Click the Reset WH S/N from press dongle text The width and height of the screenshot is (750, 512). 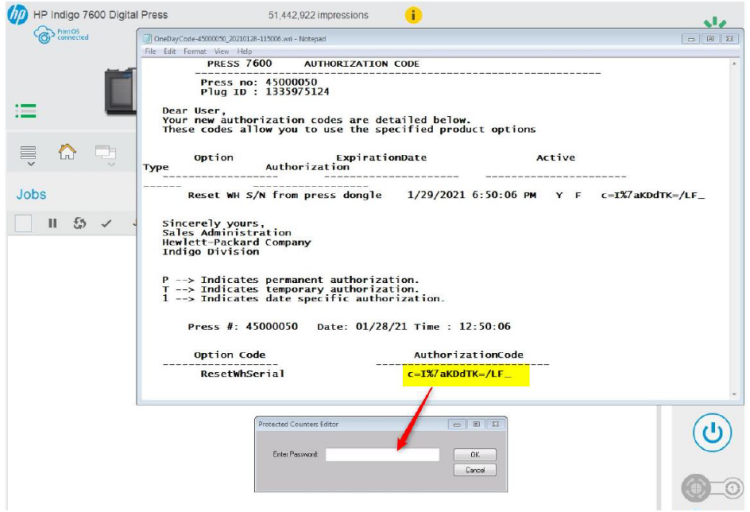[x=285, y=195]
